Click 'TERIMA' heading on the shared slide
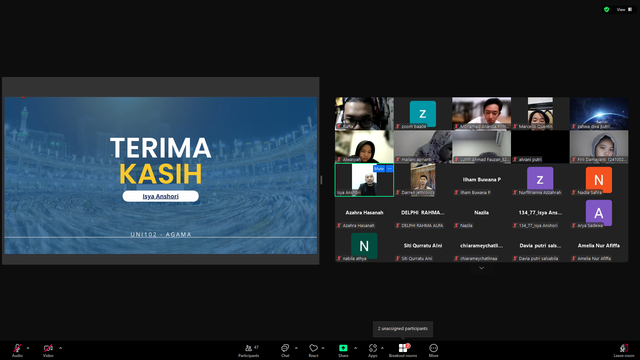 click(160, 148)
